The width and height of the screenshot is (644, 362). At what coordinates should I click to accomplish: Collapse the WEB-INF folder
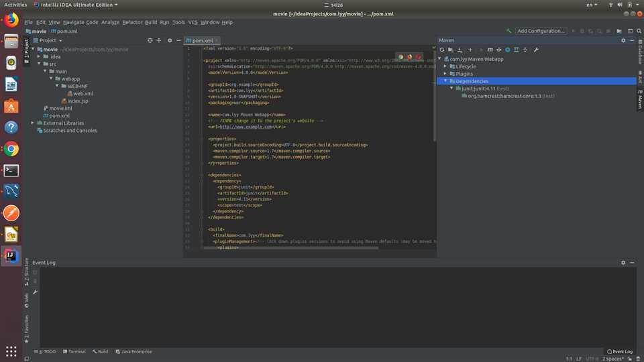coord(58,86)
